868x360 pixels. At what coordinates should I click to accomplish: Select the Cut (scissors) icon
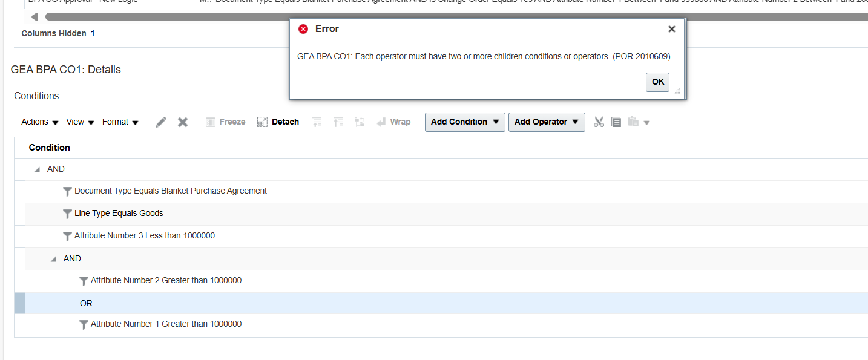pos(599,122)
